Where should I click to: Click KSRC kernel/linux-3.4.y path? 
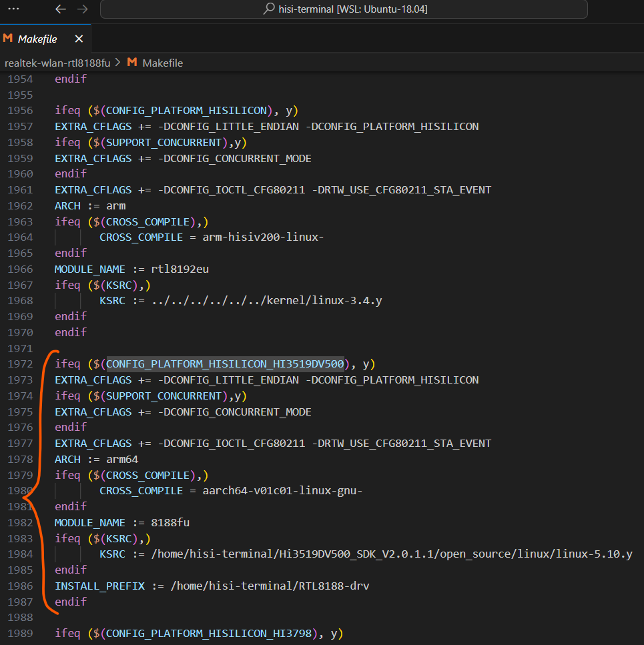267,301
